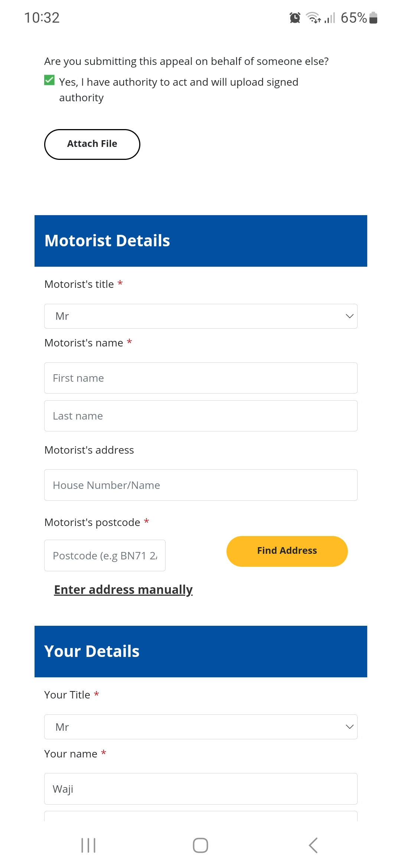
Task: Go back with the navigation arrow
Action: tap(313, 845)
